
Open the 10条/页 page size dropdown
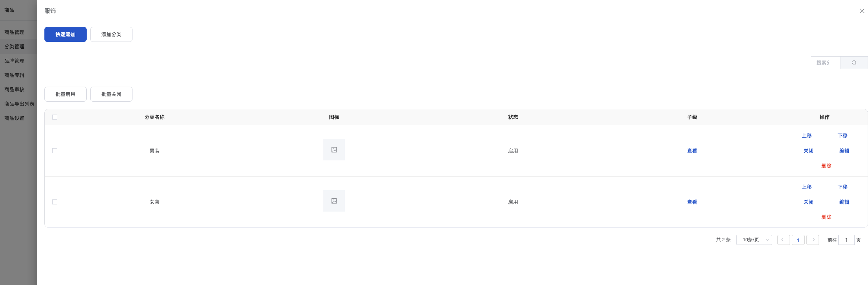(x=754, y=240)
